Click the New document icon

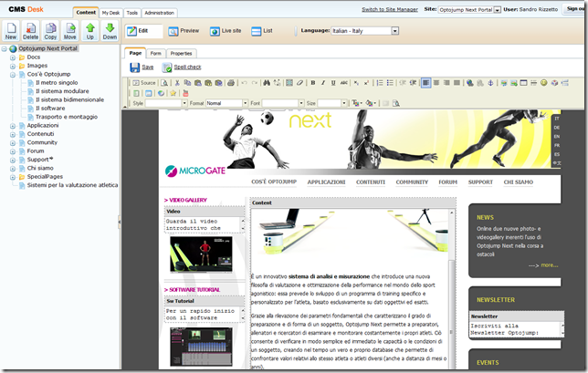point(11,31)
